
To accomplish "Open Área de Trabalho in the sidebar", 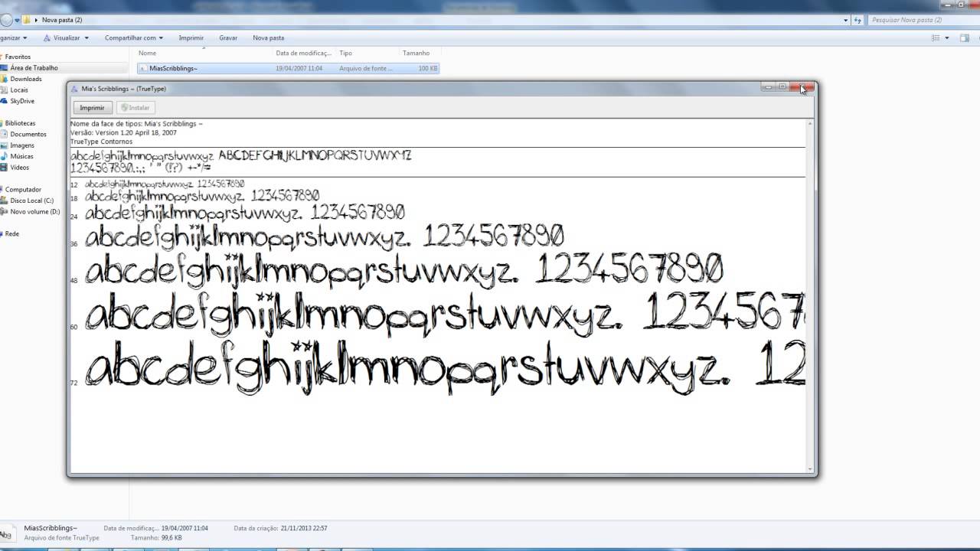I will click(34, 68).
